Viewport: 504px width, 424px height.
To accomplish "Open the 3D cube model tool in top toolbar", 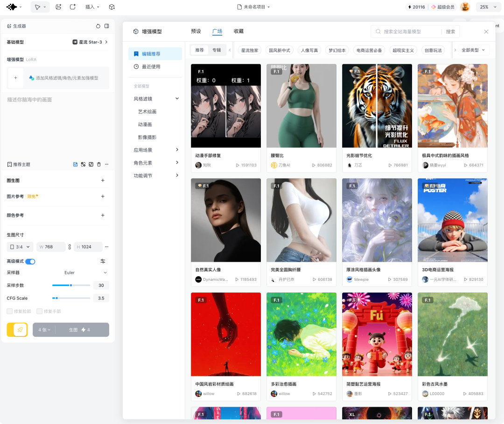I will 112,7.
